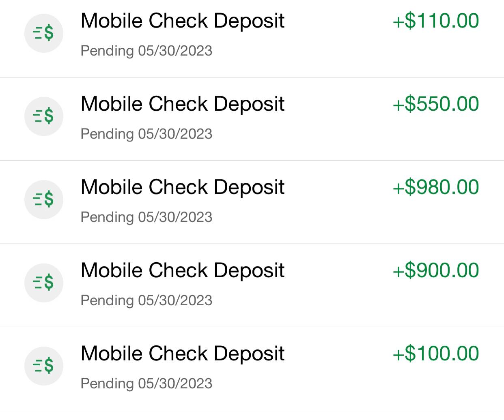Open the Mobile Check Deposit of $110.00
This screenshot has height=420, width=504.
pos(182,21)
